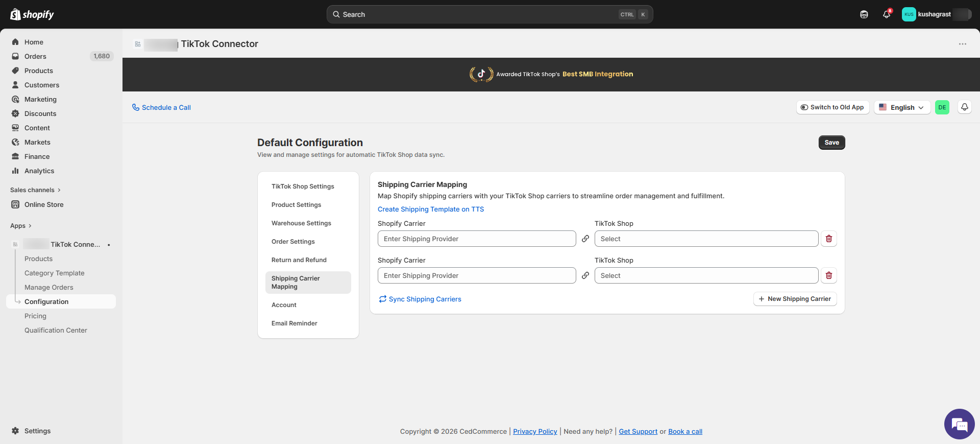Open the Shopify Sidekick assistant icon
The width and height of the screenshot is (980, 444).
click(x=864, y=14)
